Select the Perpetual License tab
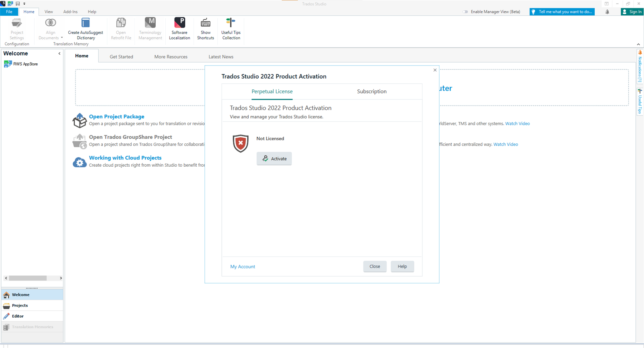The width and height of the screenshot is (644, 348). tap(272, 92)
